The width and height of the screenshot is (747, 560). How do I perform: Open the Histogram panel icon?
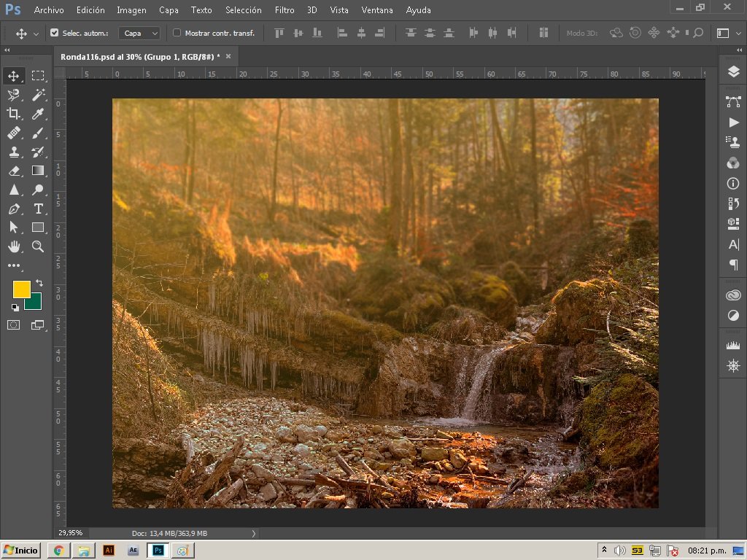click(733, 345)
